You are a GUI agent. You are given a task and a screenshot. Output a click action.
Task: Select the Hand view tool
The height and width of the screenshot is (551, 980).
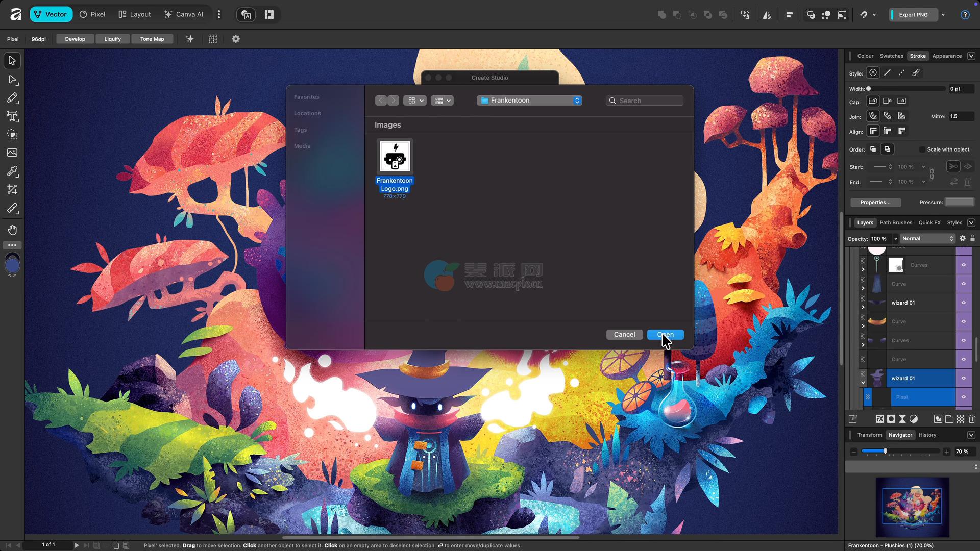pos(12,230)
